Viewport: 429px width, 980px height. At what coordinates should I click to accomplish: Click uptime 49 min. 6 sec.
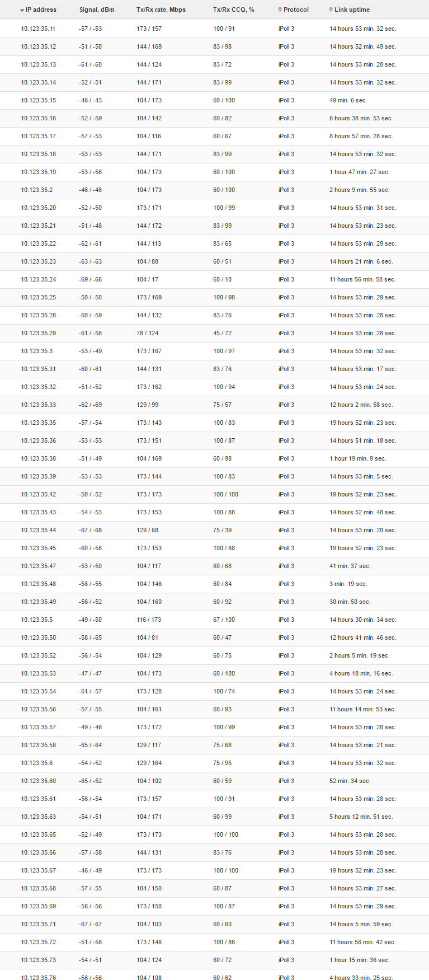(x=348, y=100)
